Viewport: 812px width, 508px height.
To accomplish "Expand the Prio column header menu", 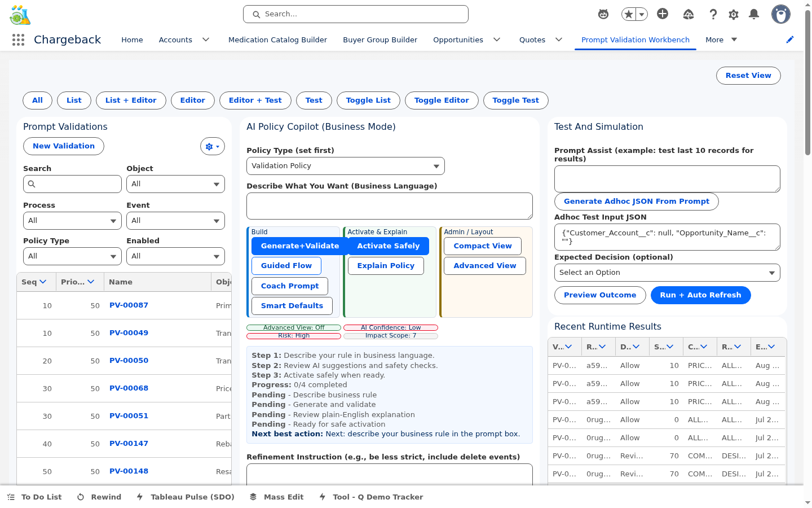I will pos(91,282).
